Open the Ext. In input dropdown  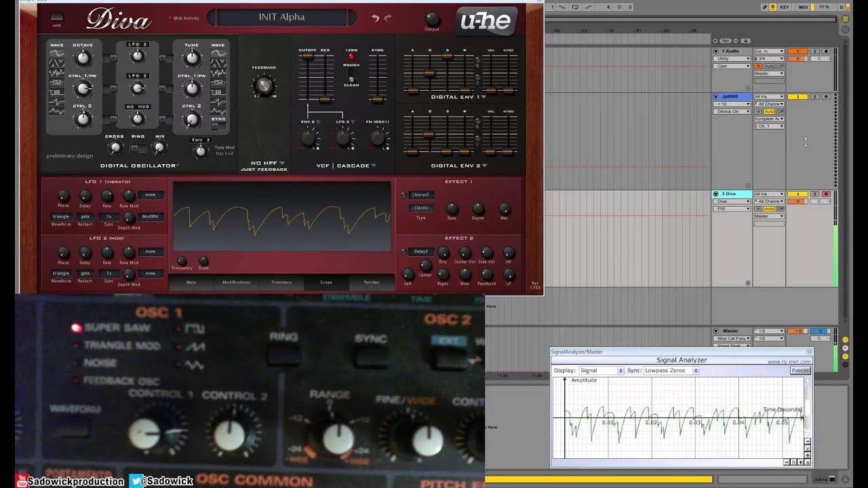tap(769, 52)
